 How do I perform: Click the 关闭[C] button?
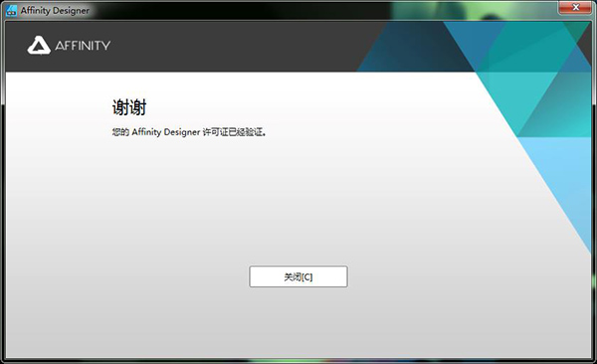(x=298, y=276)
